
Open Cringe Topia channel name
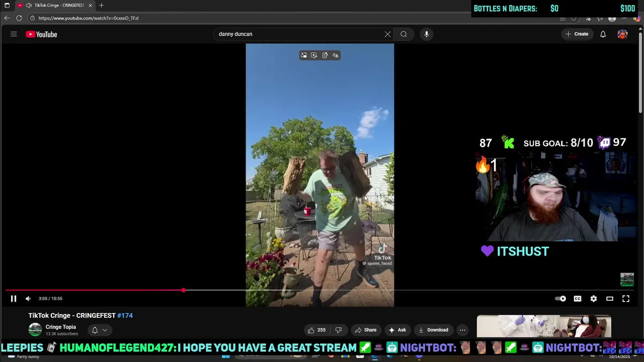[61, 327]
